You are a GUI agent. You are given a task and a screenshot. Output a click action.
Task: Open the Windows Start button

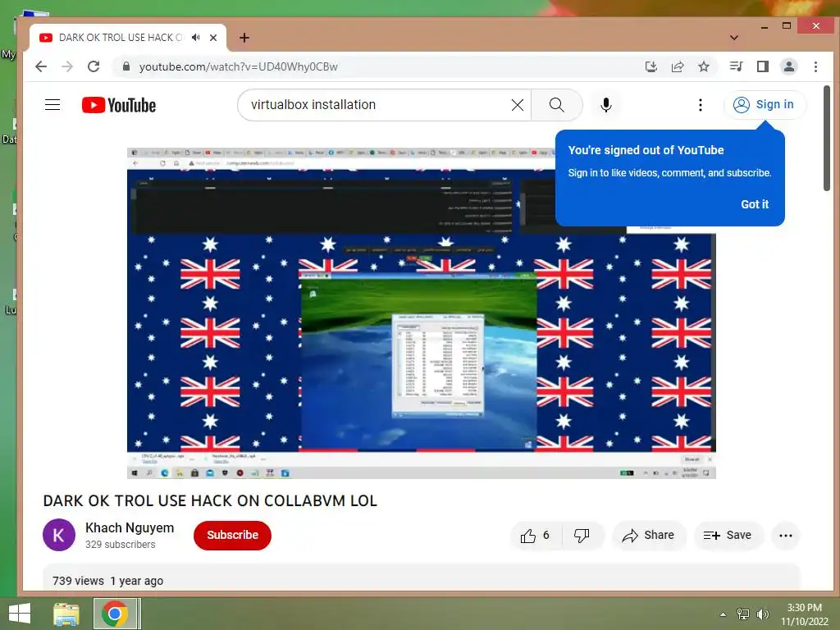tap(20, 614)
